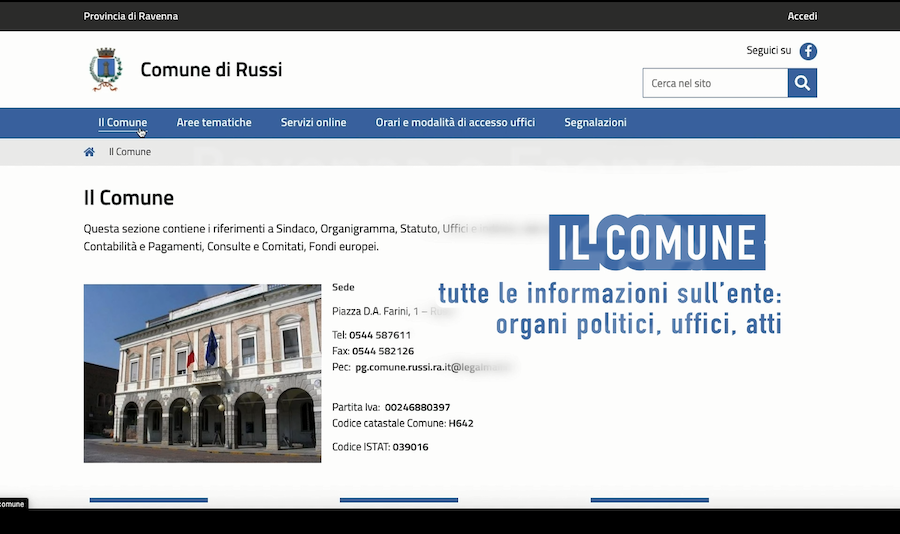Click the 'Accedi' login link
This screenshot has height=534, width=900.
tap(802, 16)
